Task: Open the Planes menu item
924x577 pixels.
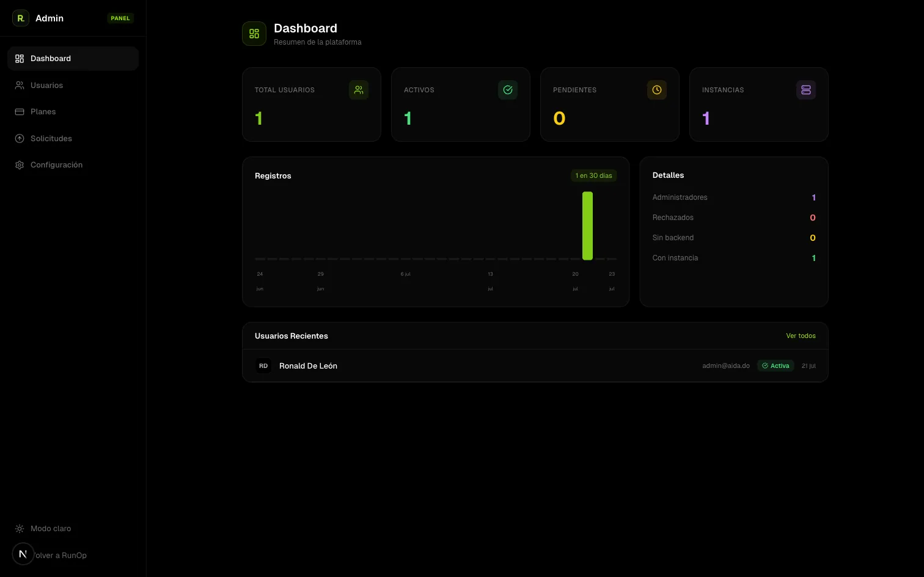Action: [73, 112]
